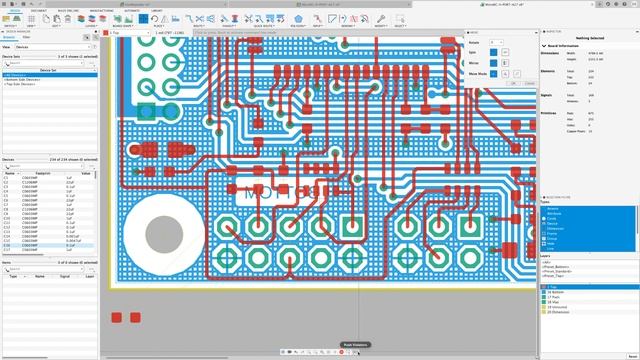
Task: Open the Document ribbon tab
Action: (x=38, y=11)
